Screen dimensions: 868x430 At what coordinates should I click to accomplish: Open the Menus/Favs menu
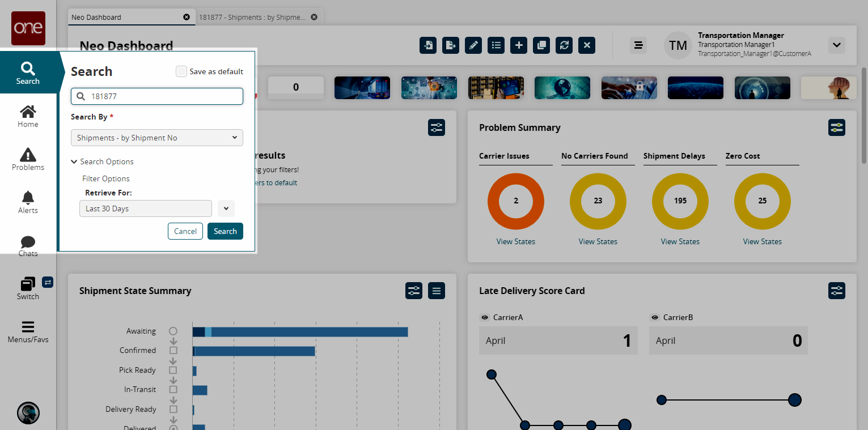tap(28, 332)
